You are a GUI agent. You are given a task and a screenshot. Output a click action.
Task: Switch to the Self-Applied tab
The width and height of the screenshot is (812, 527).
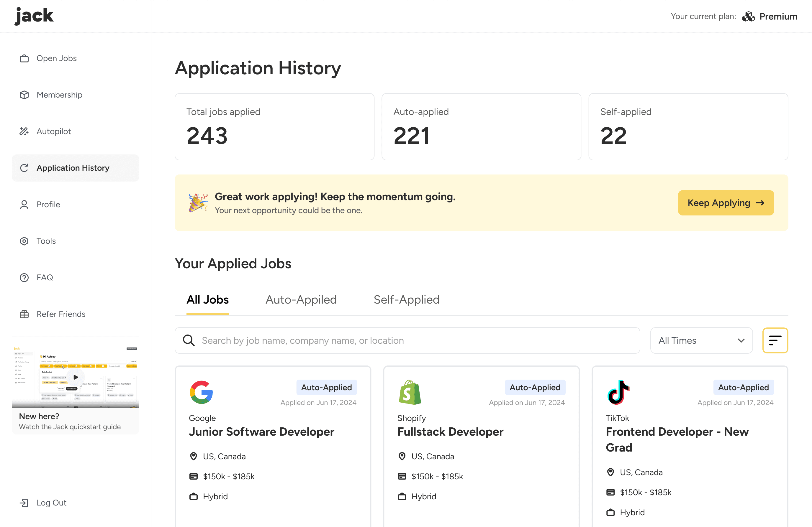(406, 300)
